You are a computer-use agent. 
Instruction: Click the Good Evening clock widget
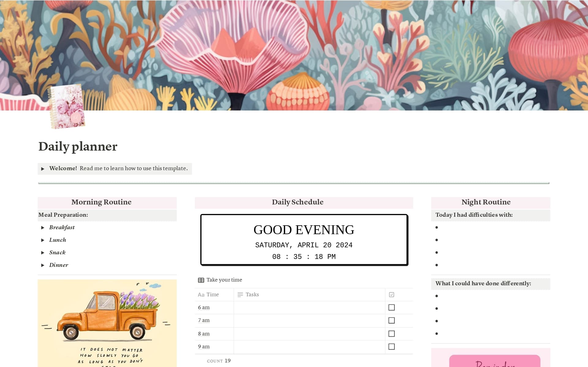(304, 240)
